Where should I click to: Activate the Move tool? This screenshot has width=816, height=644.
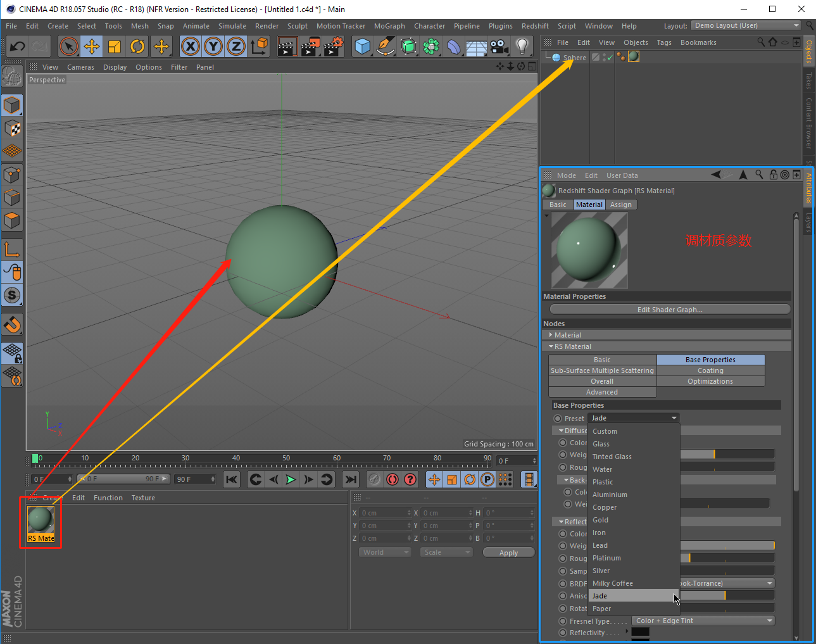92,46
